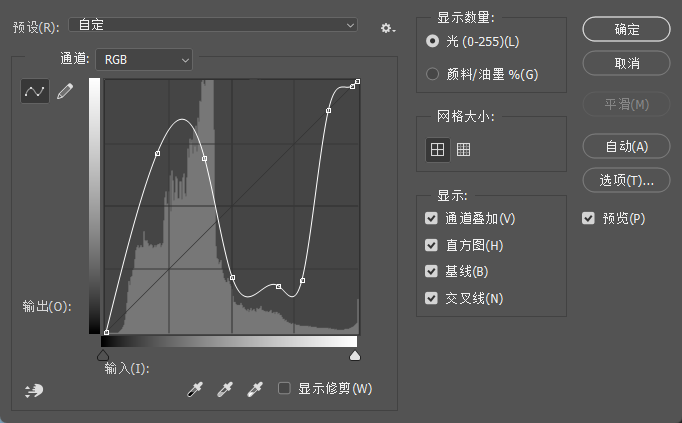Click the white input slider triangle
The width and height of the screenshot is (682, 423).
(x=355, y=355)
